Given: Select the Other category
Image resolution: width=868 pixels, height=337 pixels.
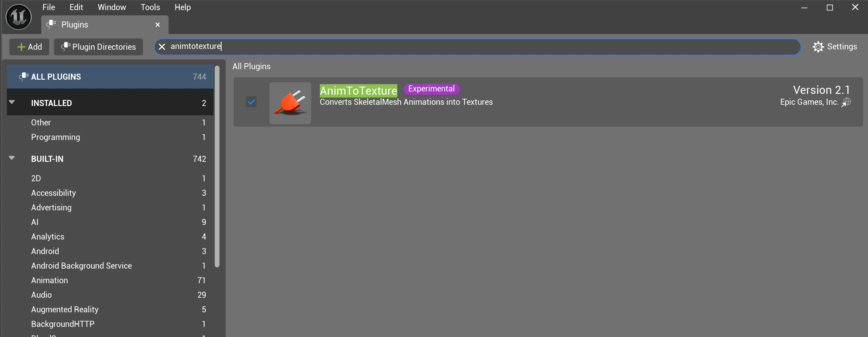Looking at the screenshot, I should click(110, 123).
